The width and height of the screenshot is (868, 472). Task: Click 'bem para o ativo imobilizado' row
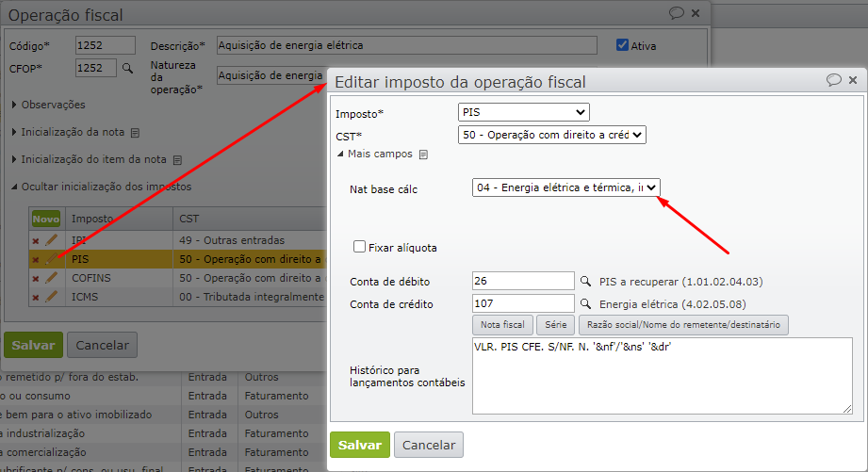pyautogui.click(x=75, y=415)
